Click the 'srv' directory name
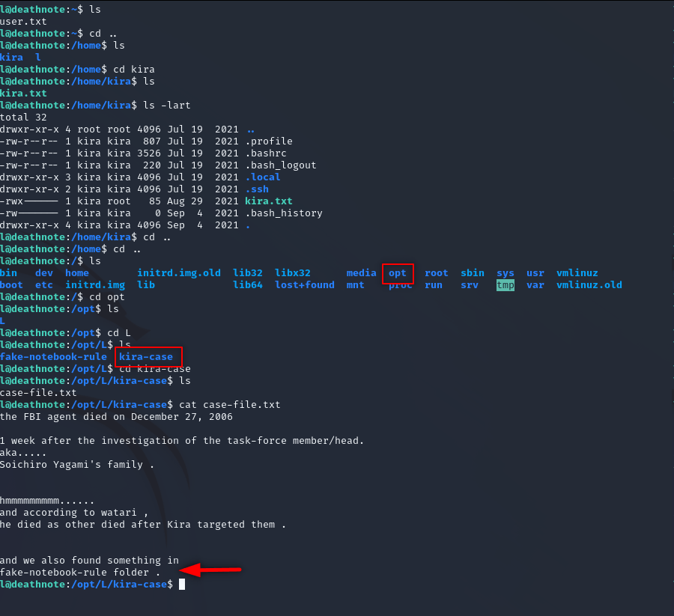 (x=470, y=285)
